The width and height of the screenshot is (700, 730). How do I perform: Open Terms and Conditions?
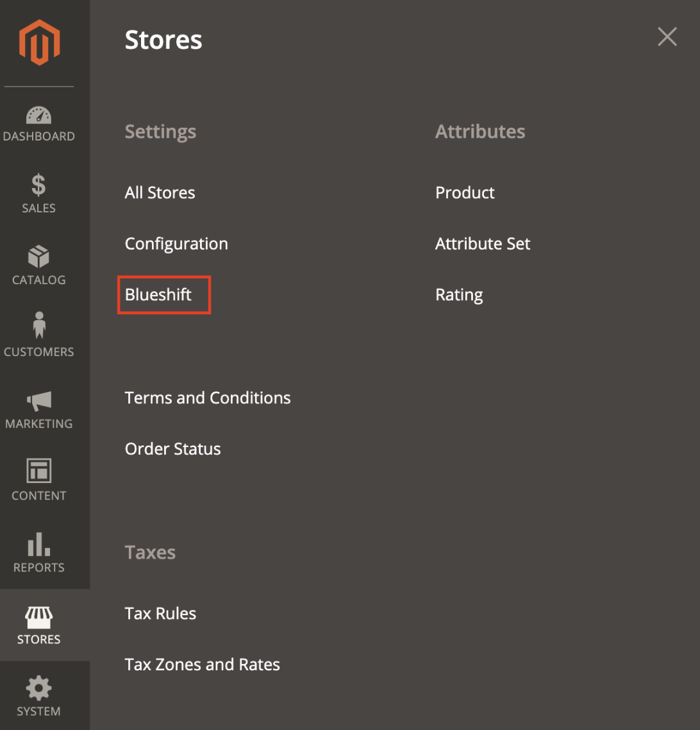click(208, 398)
